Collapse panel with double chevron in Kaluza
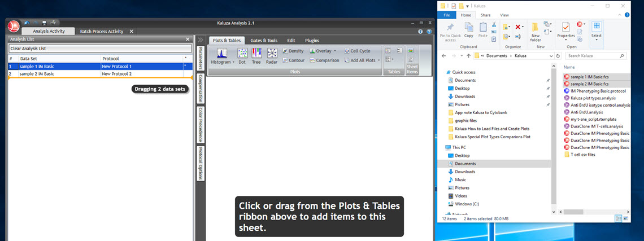Viewport: 644px width, 241px height. (x=201, y=40)
